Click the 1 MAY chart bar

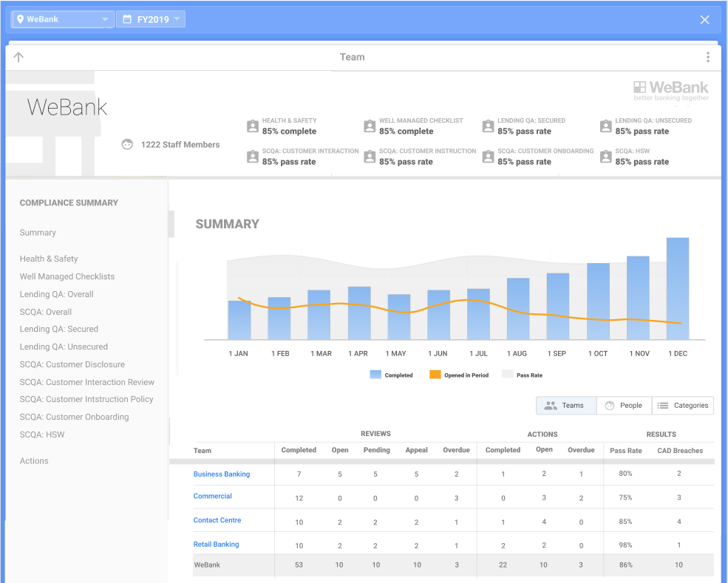tap(399, 317)
